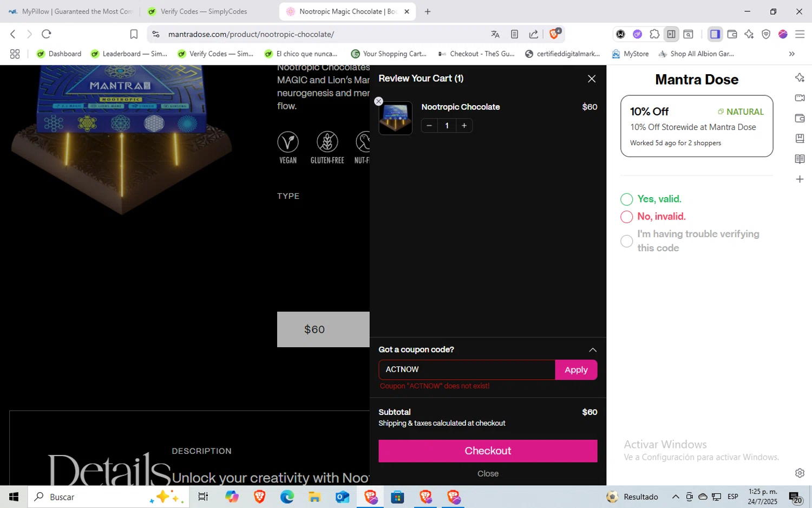The width and height of the screenshot is (812, 508).
Task: Open the Brave Wallet icon
Action: [x=732, y=34]
